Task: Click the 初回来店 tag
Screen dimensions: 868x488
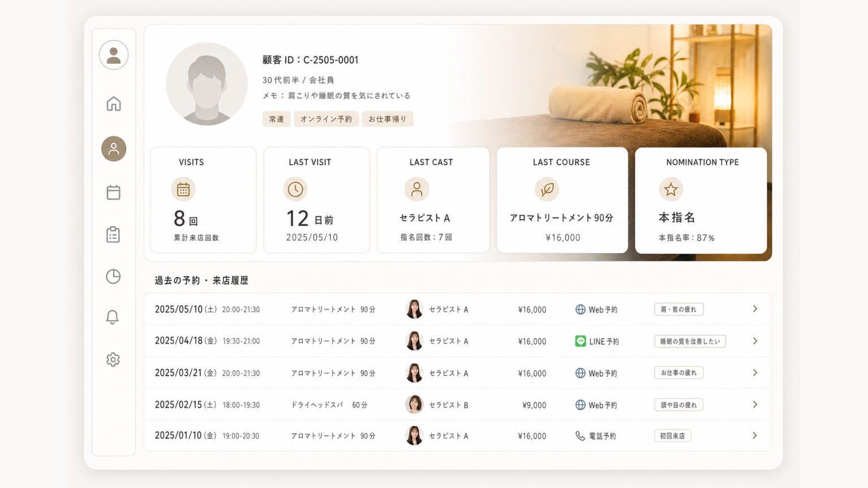Action: [x=672, y=436]
